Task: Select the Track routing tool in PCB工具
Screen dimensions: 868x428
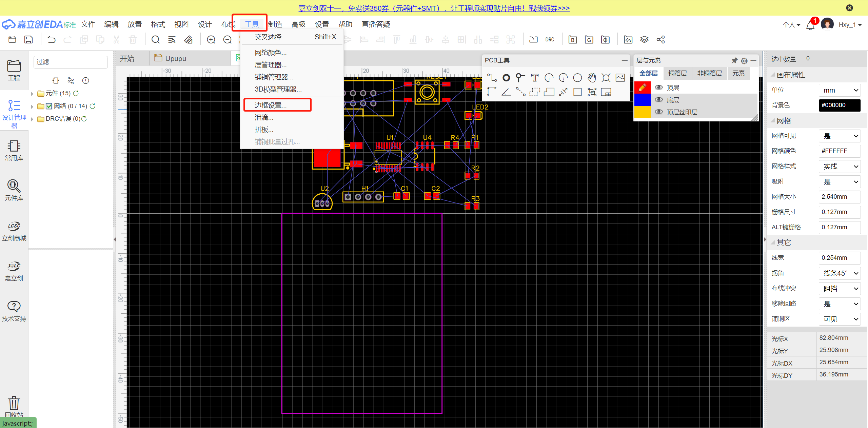Action: 492,78
